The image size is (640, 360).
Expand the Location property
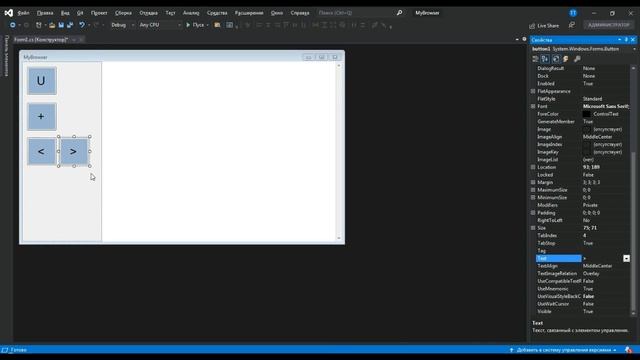tap(533, 167)
